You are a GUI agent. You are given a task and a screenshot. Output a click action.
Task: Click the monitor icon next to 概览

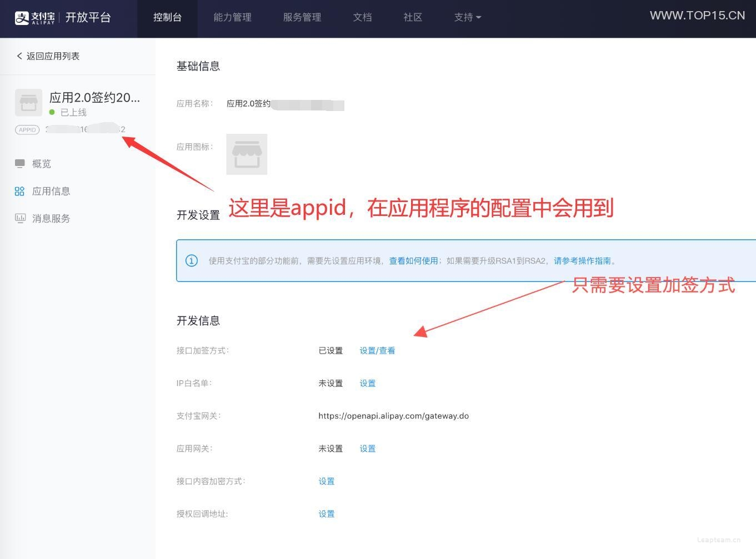(20, 164)
